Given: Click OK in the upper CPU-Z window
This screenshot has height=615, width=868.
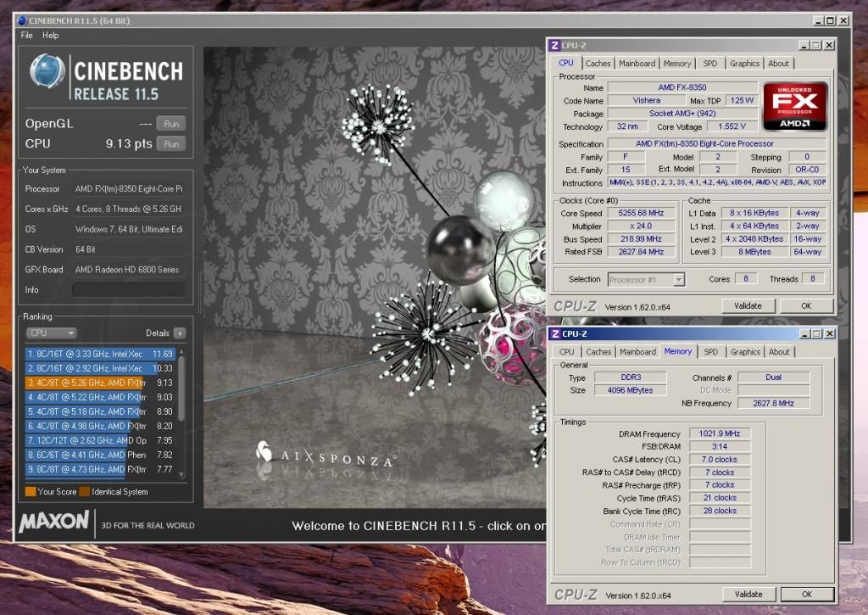Looking at the screenshot, I should (x=807, y=306).
